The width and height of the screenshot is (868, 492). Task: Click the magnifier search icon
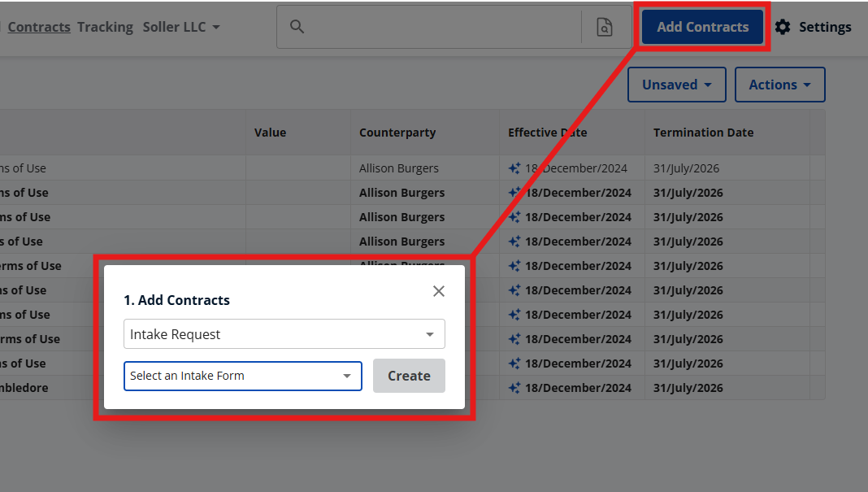pyautogui.click(x=297, y=27)
